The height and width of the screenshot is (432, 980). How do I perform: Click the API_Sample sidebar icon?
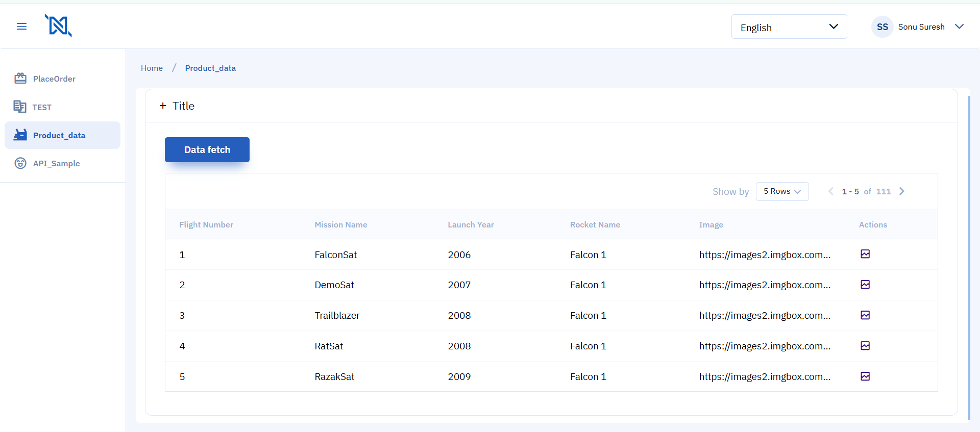click(x=20, y=163)
